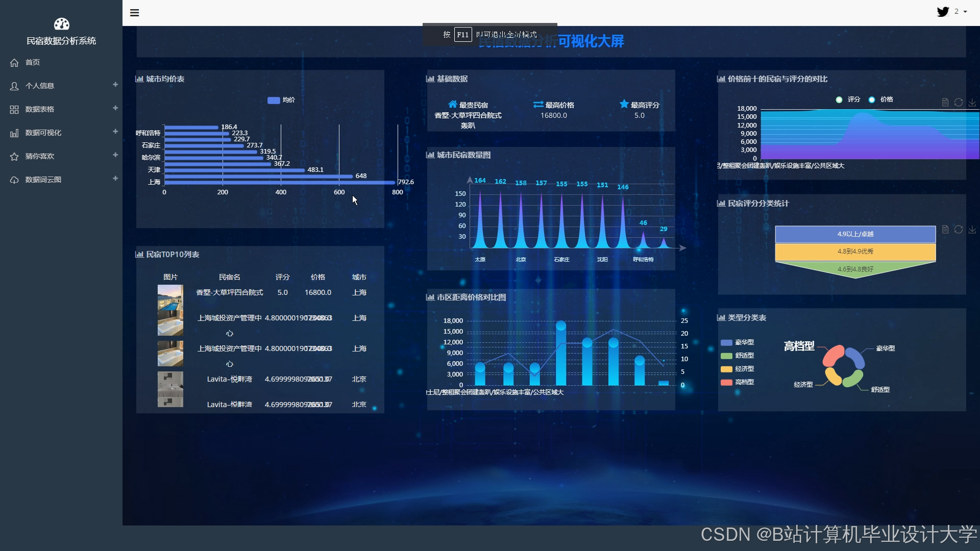Open 首页 in the sidebar
The width and height of the screenshot is (980, 551).
point(33,62)
